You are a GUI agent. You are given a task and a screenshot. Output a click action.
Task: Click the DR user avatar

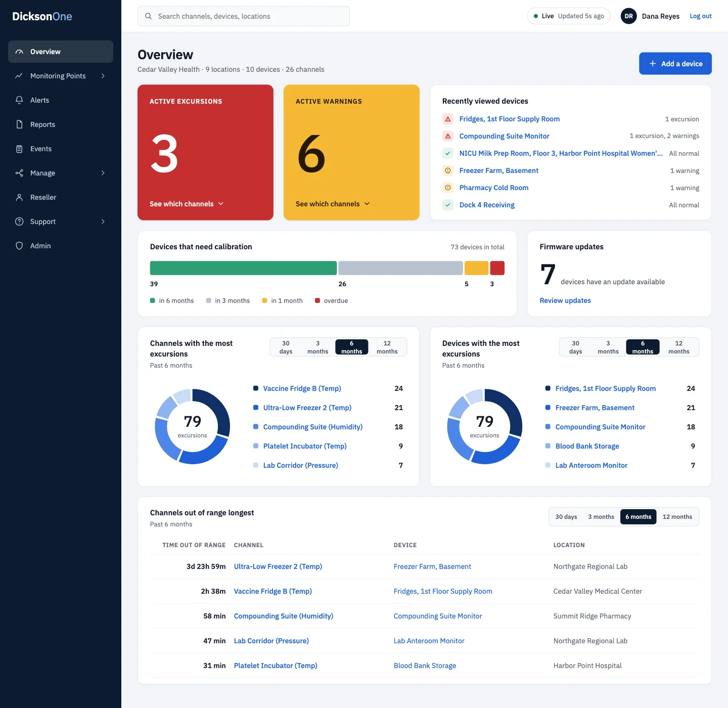coord(628,16)
